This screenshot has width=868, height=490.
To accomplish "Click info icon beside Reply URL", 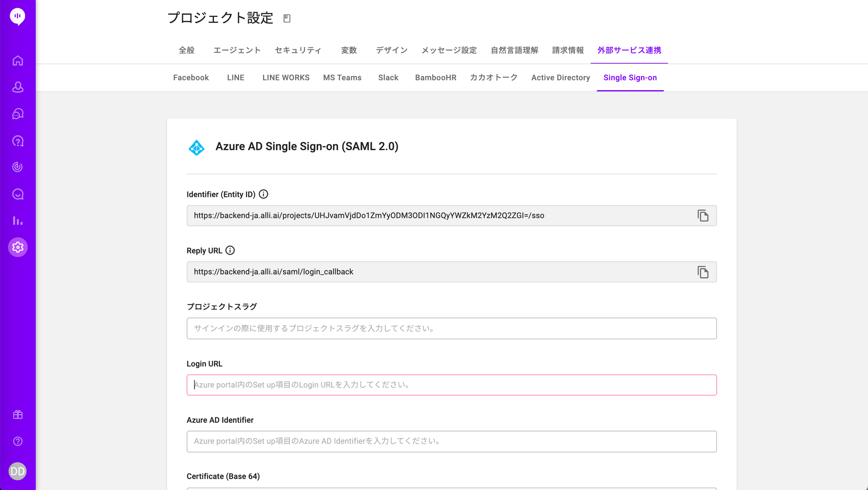I will coord(230,251).
